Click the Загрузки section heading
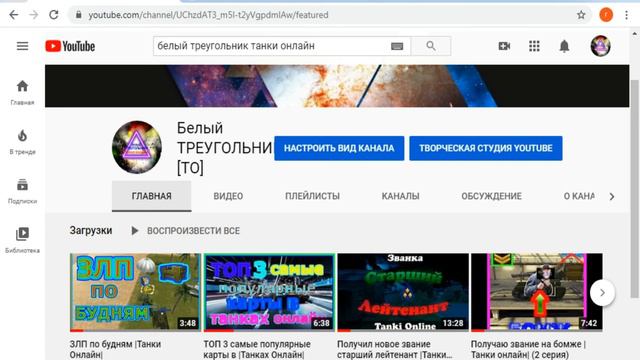Image resolution: width=640 pixels, height=360 pixels. 91,231
